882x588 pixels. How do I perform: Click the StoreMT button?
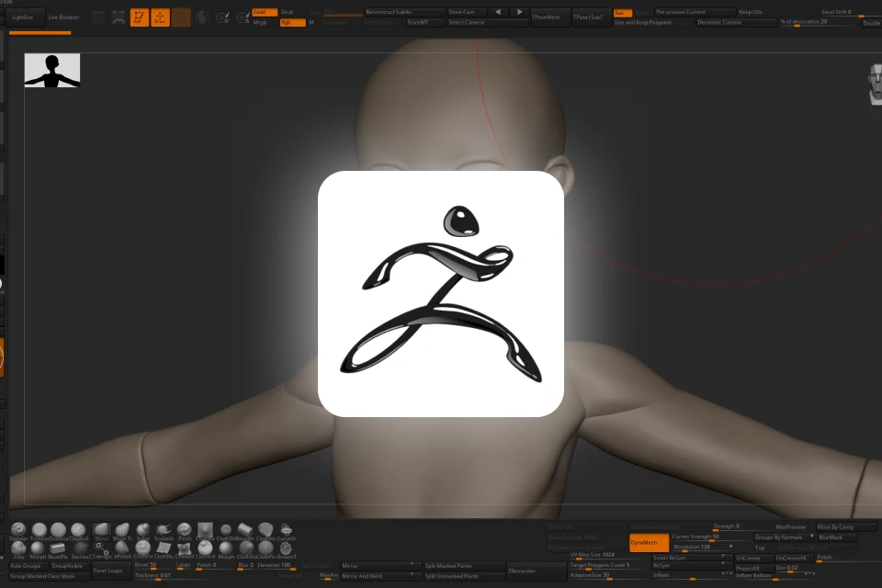(424, 22)
